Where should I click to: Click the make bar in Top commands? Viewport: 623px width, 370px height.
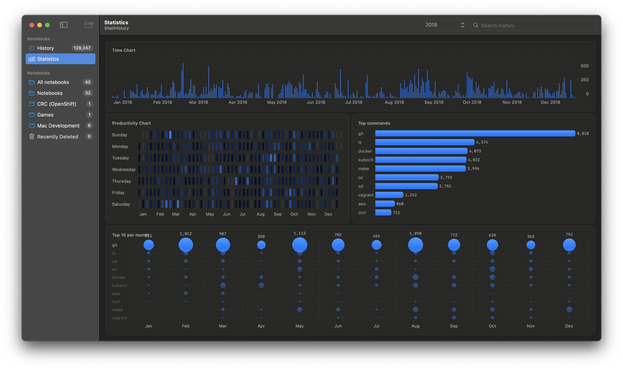point(420,169)
